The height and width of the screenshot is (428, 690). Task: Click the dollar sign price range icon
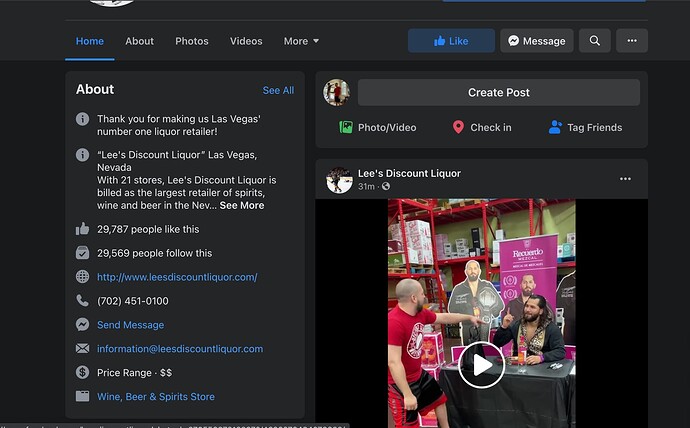pyautogui.click(x=82, y=372)
